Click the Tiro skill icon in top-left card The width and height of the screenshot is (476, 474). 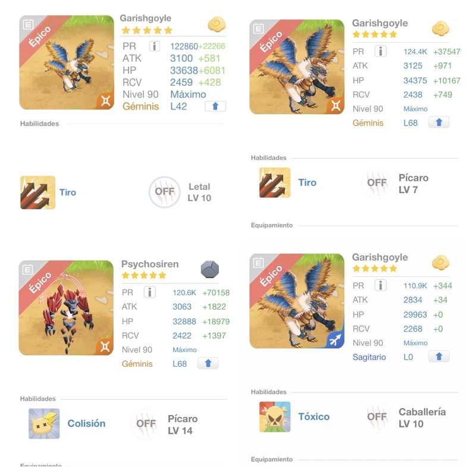coord(37,192)
